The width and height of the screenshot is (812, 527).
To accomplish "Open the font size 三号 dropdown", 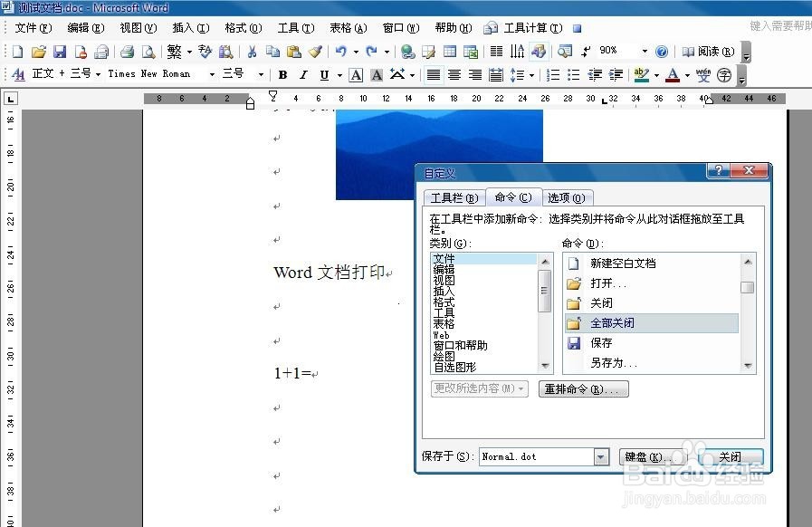I will (261, 75).
